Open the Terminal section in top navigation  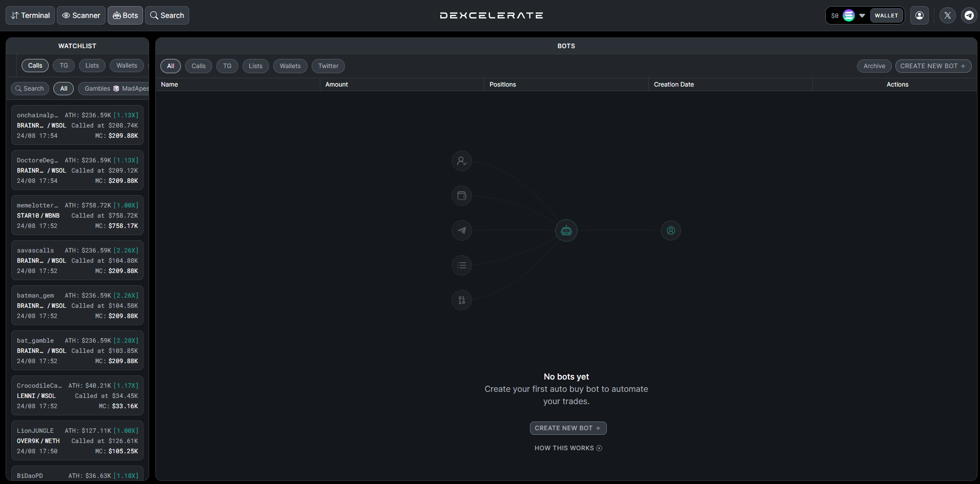pyautogui.click(x=30, y=15)
